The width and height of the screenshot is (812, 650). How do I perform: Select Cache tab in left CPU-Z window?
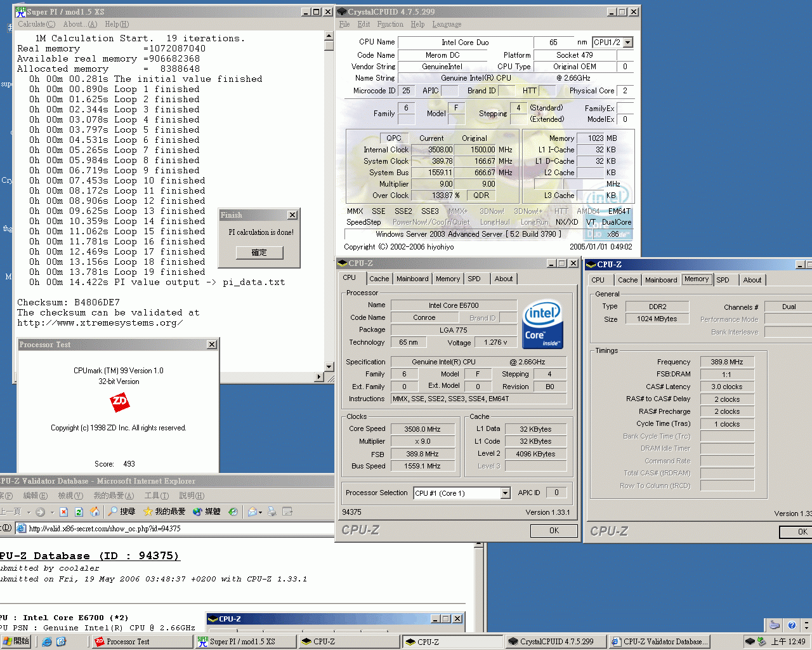click(379, 279)
